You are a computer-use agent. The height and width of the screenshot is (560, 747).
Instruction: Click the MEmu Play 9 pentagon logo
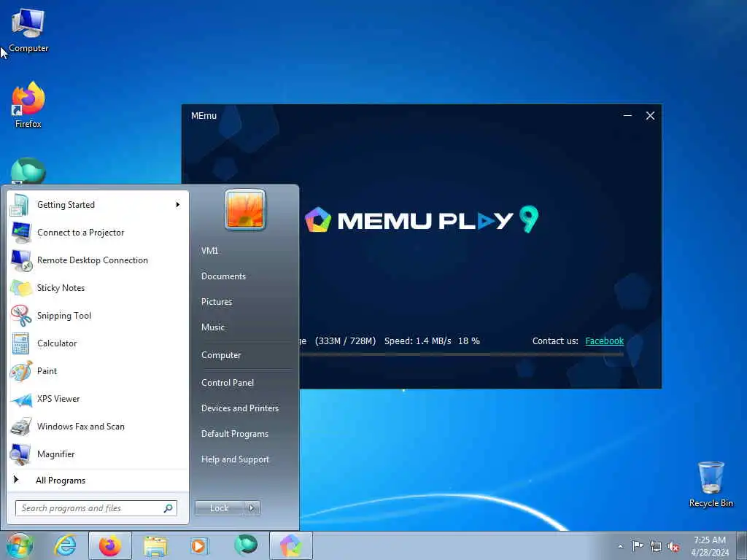pyautogui.click(x=318, y=219)
